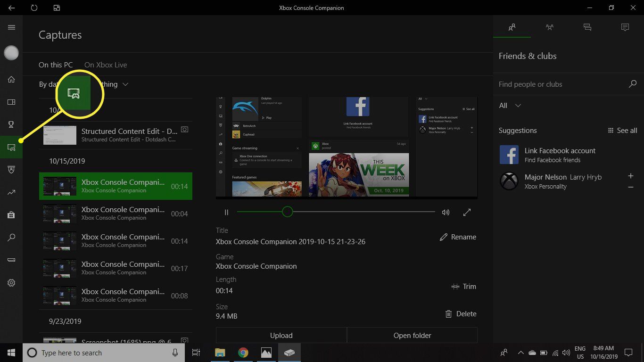Select the On this PC tab

[56, 65]
